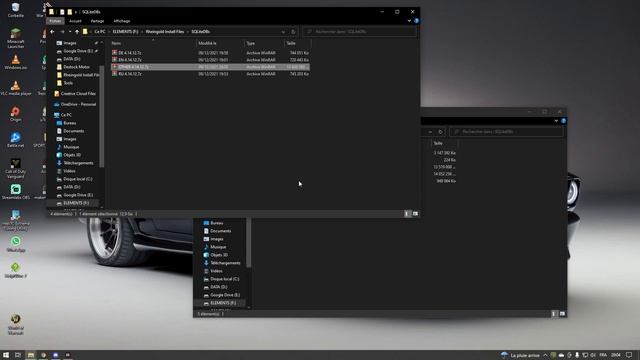
Task: Open Creative Cloud Files in sidebar
Action: (x=78, y=93)
